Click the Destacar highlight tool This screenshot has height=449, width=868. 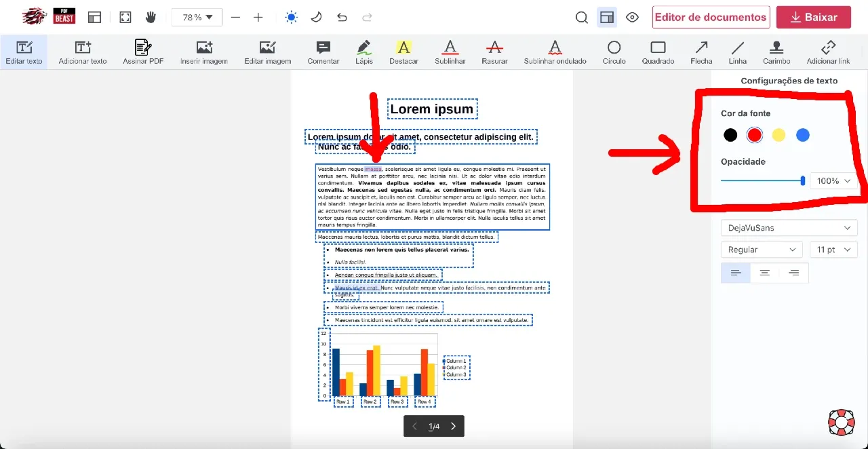pyautogui.click(x=403, y=52)
